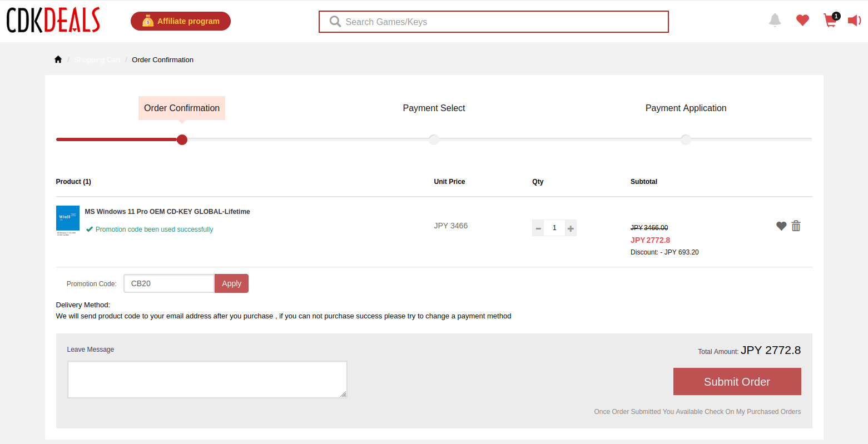The image size is (868, 444).
Task: Select the Payment Select step label
Action: [x=434, y=108]
